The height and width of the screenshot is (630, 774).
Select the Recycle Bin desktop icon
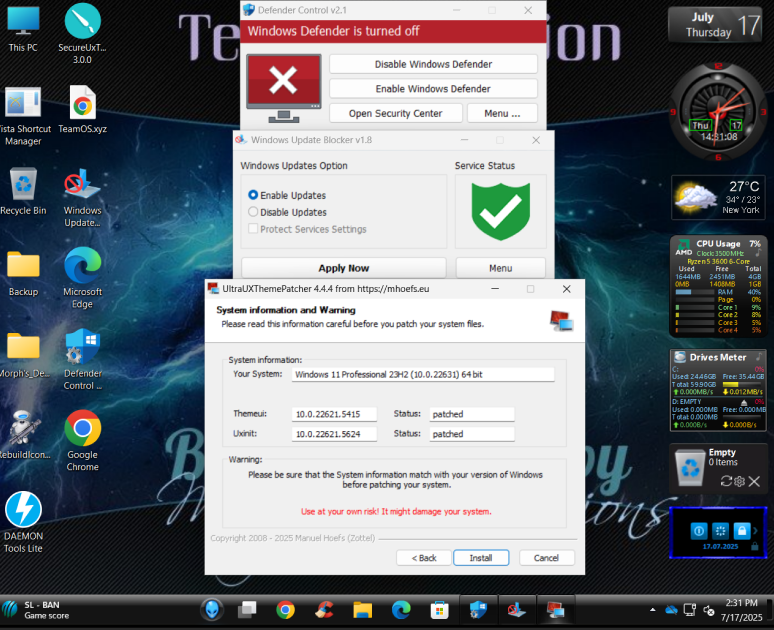coord(23,192)
